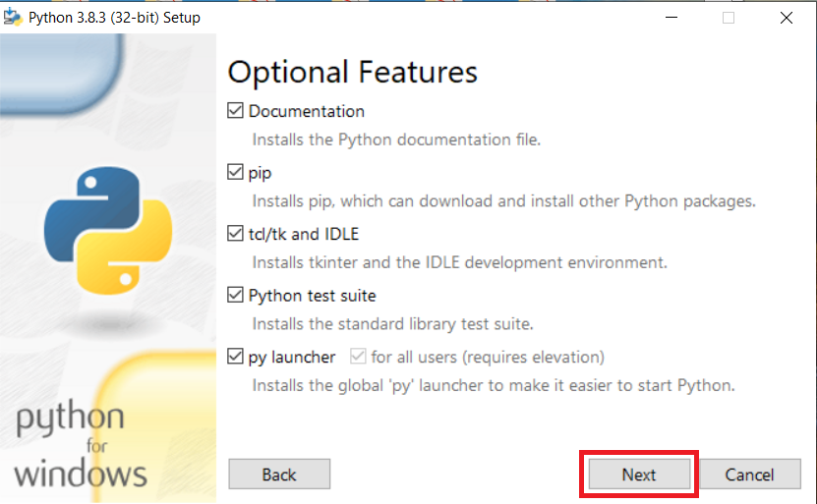Click the tkinter and IDLE description text
Viewport: 817px width, 504px height.
click(x=459, y=262)
